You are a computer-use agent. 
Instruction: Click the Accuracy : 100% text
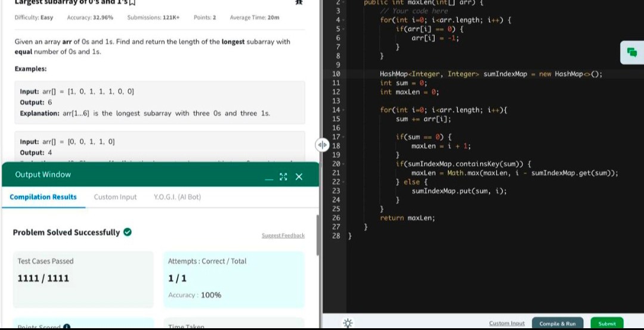194,295
